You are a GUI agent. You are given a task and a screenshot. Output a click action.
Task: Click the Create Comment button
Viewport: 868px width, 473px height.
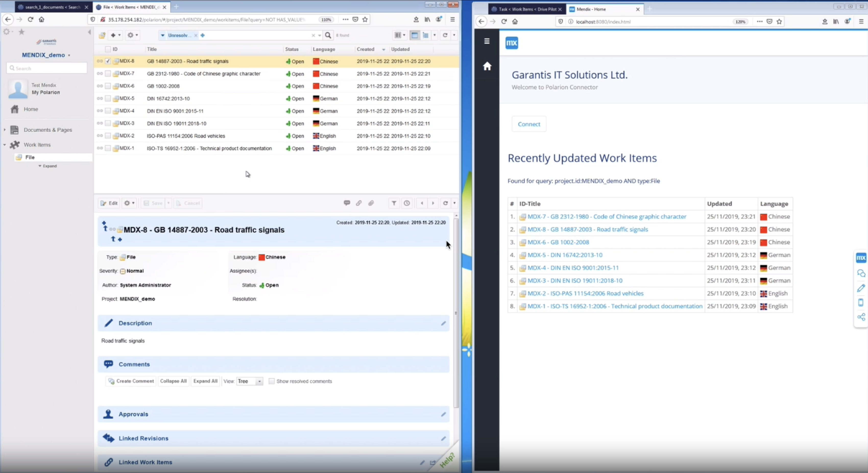tap(131, 381)
